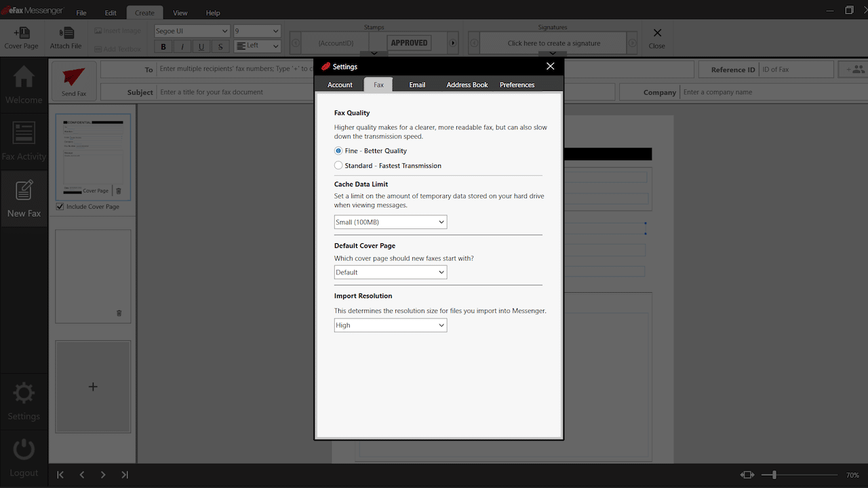Screen dimensions: 868x488
Task: Adjust the zoom slider at bottom right
Action: [x=774, y=475]
